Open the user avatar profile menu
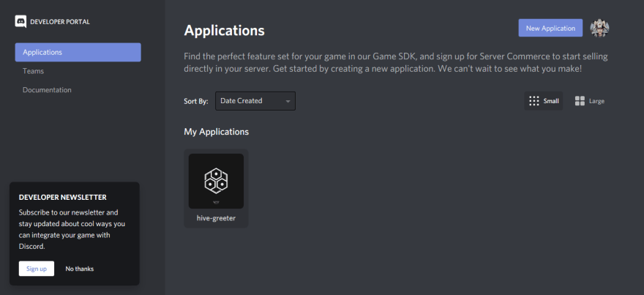The height and width of the screenshot is (295, 644). tap(599, 29)
